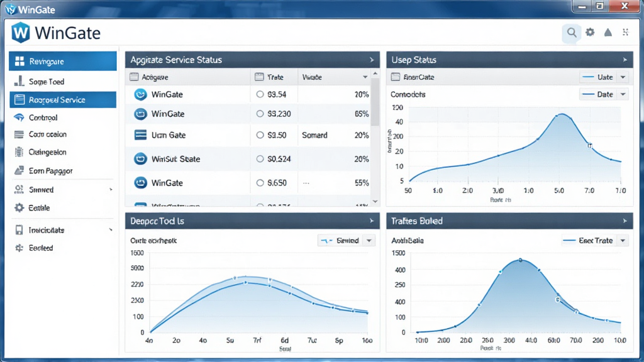This screenshot has width=644, height=362.
Task: Open Controol in the sidebar
Action: (63, 118)
